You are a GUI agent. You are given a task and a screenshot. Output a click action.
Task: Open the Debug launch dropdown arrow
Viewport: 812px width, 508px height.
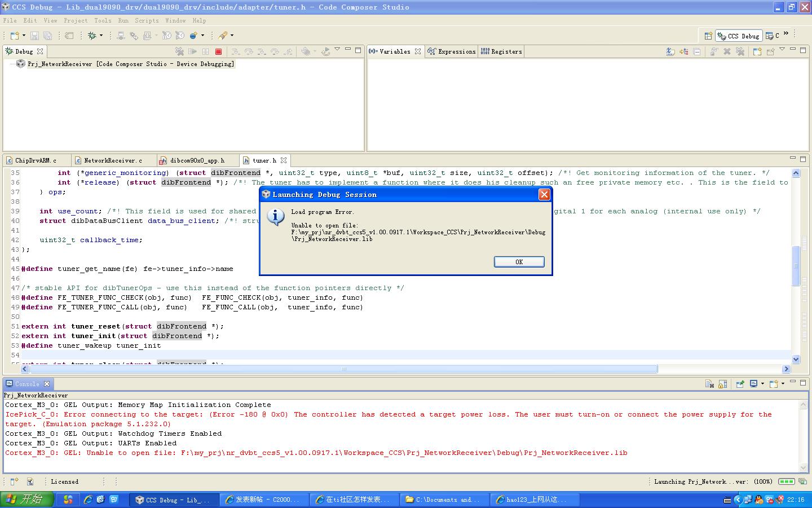coord(101,36)
